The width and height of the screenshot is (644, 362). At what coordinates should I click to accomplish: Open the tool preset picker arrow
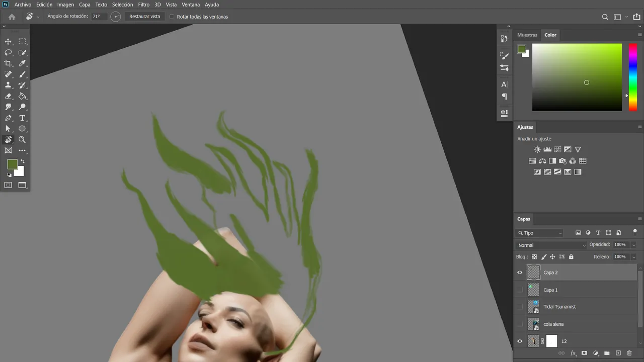38,17
